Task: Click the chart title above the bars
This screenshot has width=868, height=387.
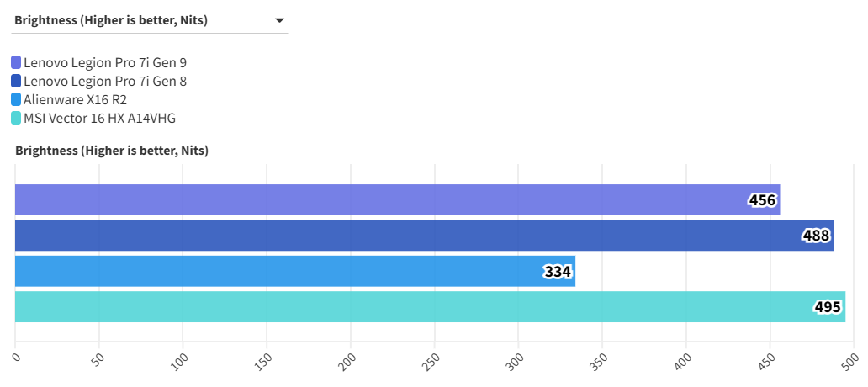Action: [x=111, y=151]
